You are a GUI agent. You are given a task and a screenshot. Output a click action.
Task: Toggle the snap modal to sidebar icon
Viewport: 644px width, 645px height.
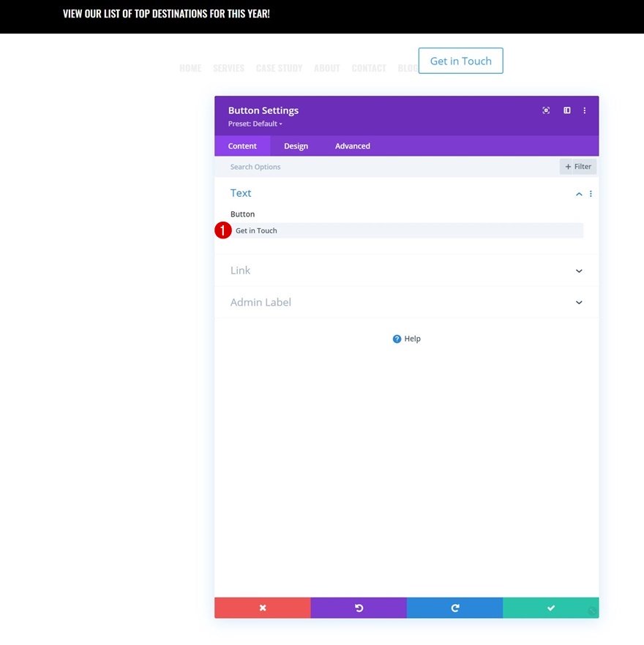pos(567,110)
